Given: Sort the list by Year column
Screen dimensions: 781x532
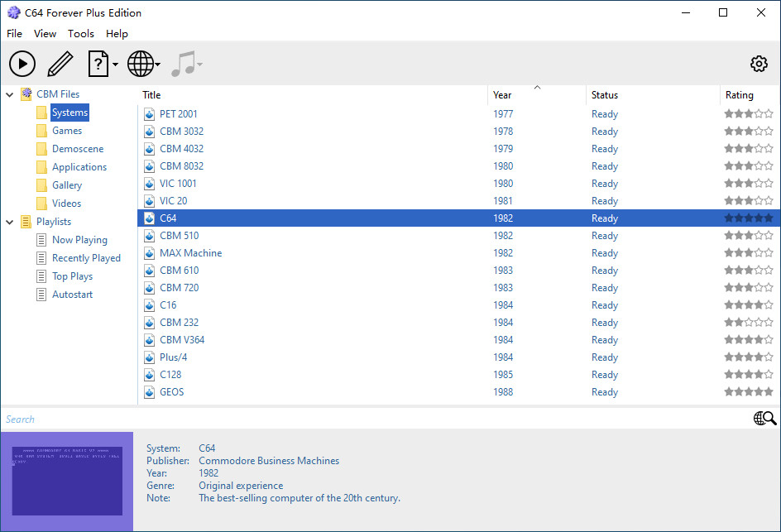Looking at the screenshot, I should (x=536, y=94).
